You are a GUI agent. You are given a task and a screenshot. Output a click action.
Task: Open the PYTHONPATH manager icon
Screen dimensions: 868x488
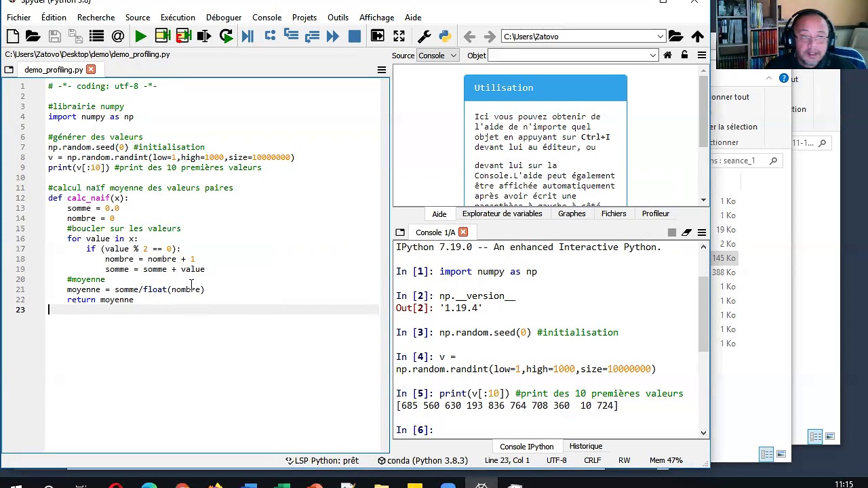click(x=445, y=37)
